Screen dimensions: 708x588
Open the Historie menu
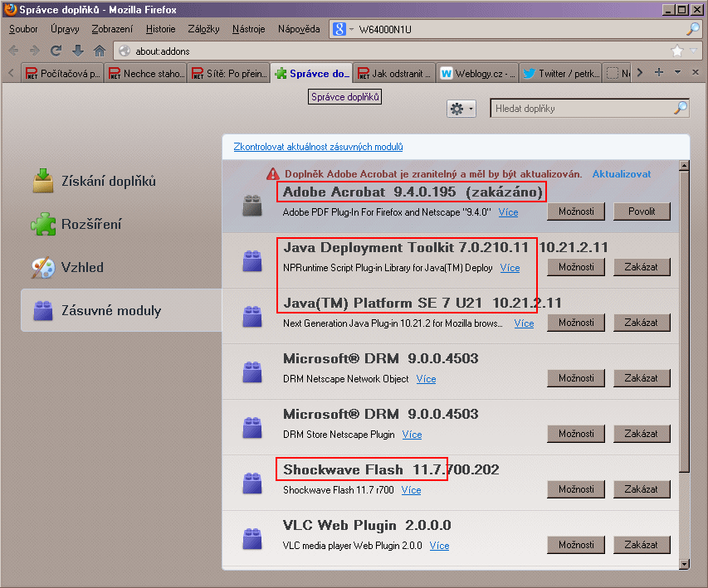[x=160, y=29]
